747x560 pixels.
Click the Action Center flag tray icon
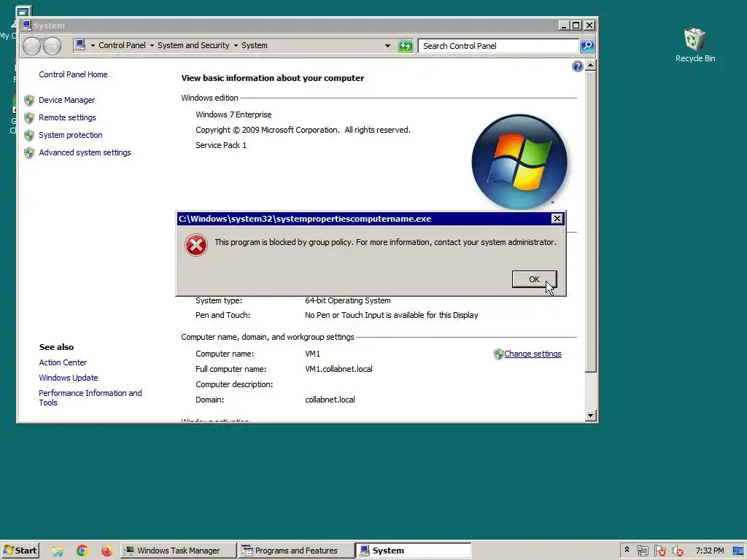659,551
